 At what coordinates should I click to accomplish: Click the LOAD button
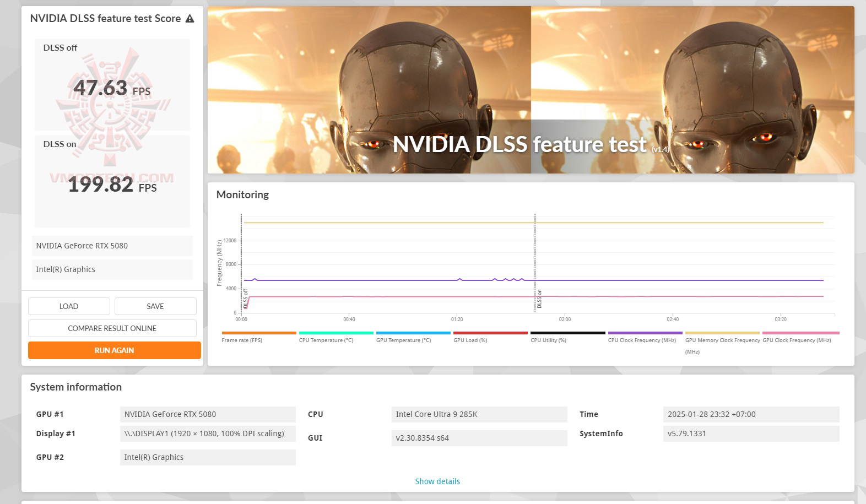pyautogui.click(x=69, y=306)
